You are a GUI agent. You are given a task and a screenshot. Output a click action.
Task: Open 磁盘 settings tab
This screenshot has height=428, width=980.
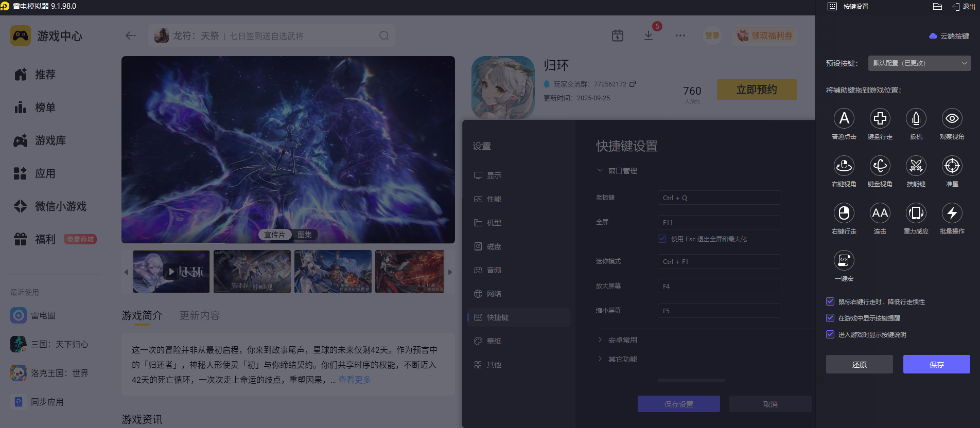(519, 246)
